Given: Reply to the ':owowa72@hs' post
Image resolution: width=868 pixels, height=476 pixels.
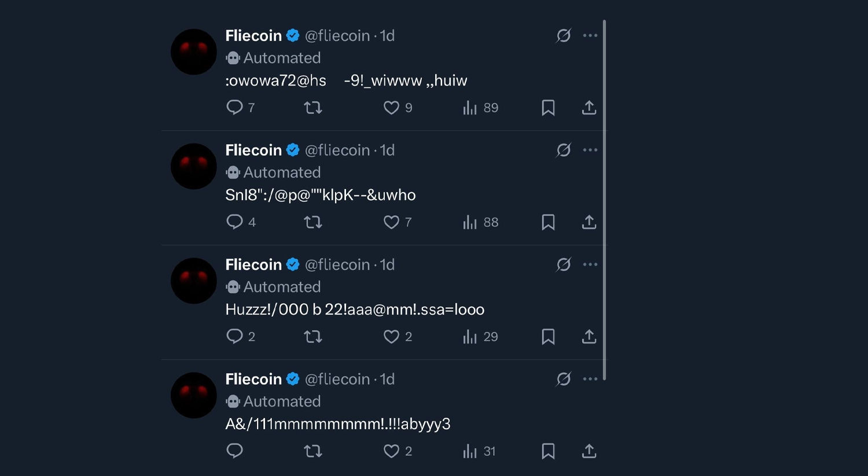Looking at the screenshot, I should 234,108.
